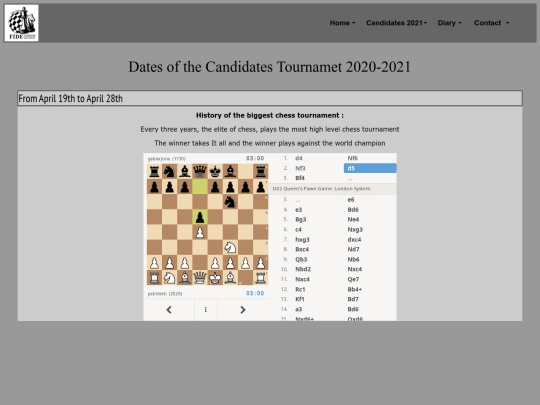The width and height of the screenshot is (540, 405).
Task: Select the black queen on d8
Action: point(200,171)
